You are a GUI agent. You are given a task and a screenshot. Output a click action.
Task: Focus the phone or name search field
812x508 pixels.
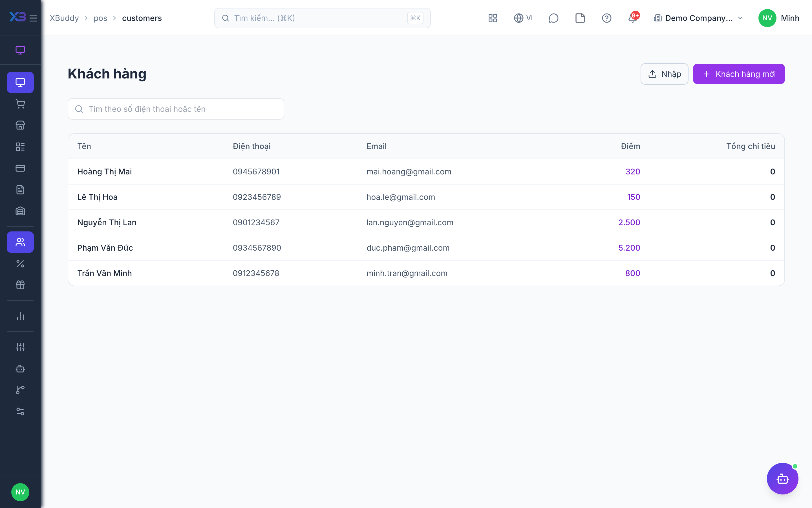176,109
